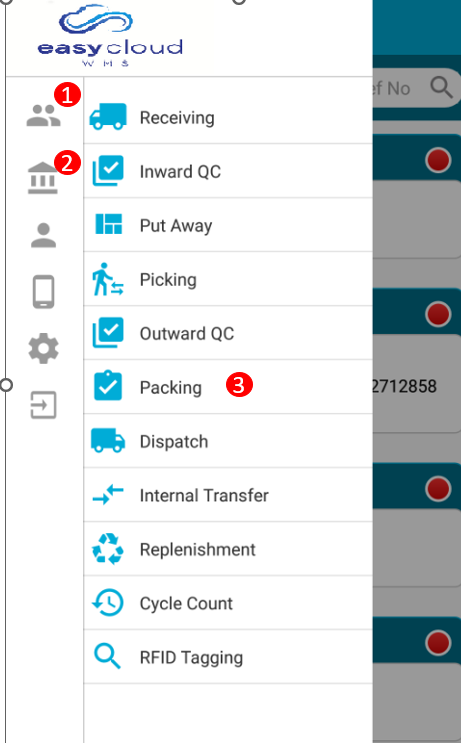461x743 pixels.
Task: Open the Cycle Count clock icon
Action: coord(108,603)
